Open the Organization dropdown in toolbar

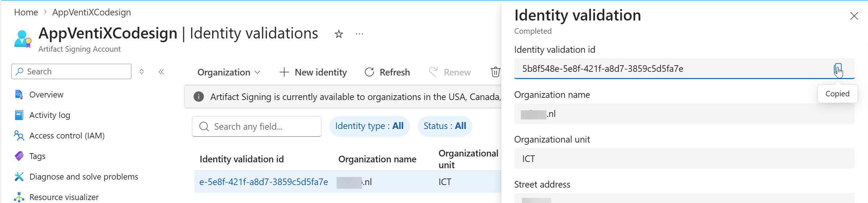tap(229, 72)
